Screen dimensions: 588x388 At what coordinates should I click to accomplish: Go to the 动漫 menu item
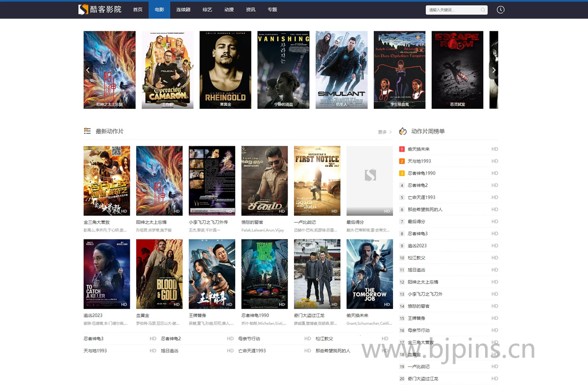(229, 10)
